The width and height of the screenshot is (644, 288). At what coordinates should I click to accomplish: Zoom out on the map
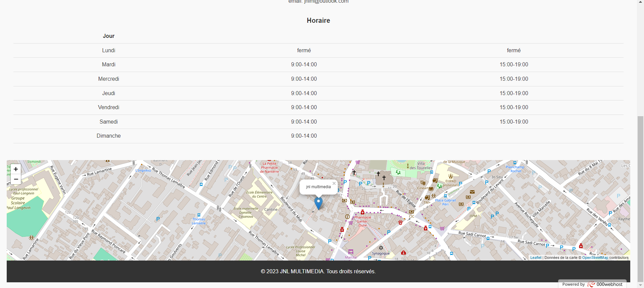[x=16, y=179]
